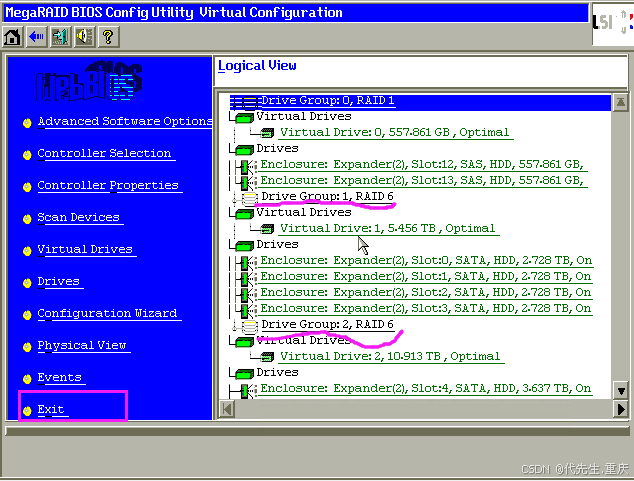This screenshot has width=634, height=481.
Task: Click the Virtual Drives folder icon under Drive Group 1
Action: [244, 214]
